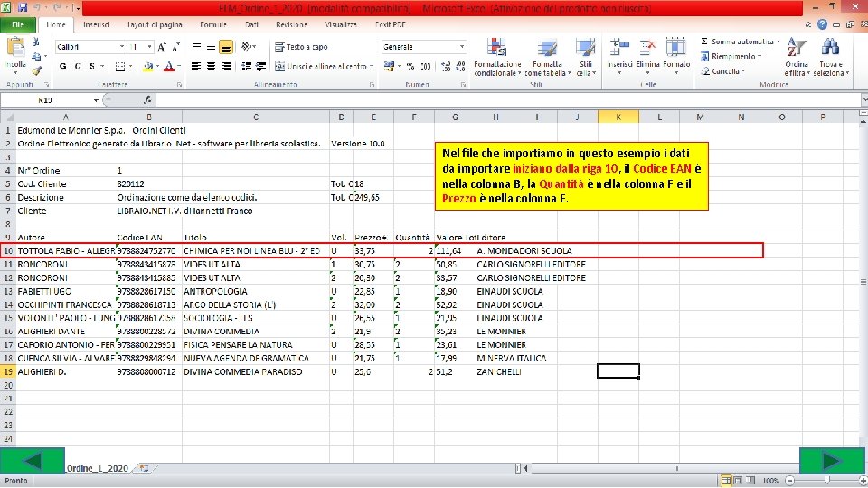Switch to the Formule ribbon tab
868x488 pixels.
coord(213,25)
